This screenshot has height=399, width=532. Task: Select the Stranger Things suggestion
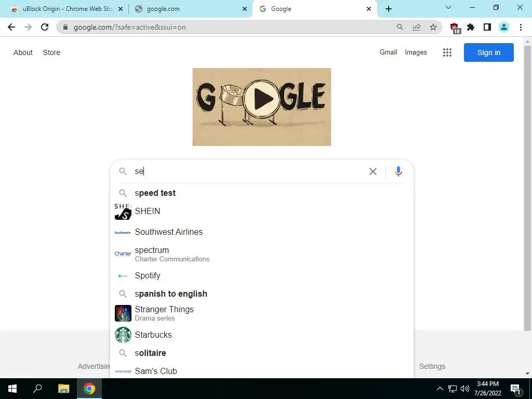click(262, 313)
